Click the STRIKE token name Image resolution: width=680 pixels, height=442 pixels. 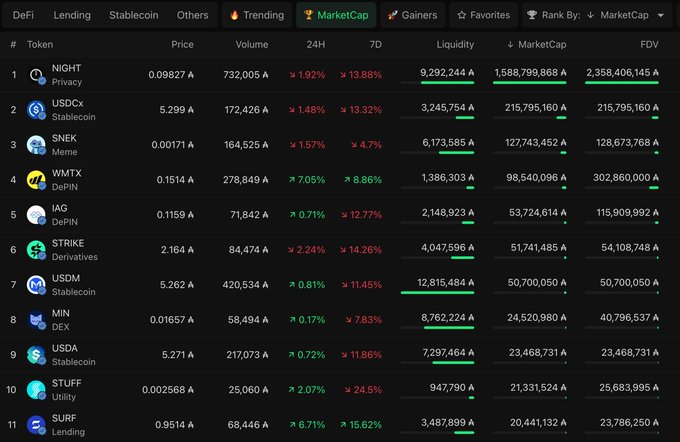coord(68,243)
